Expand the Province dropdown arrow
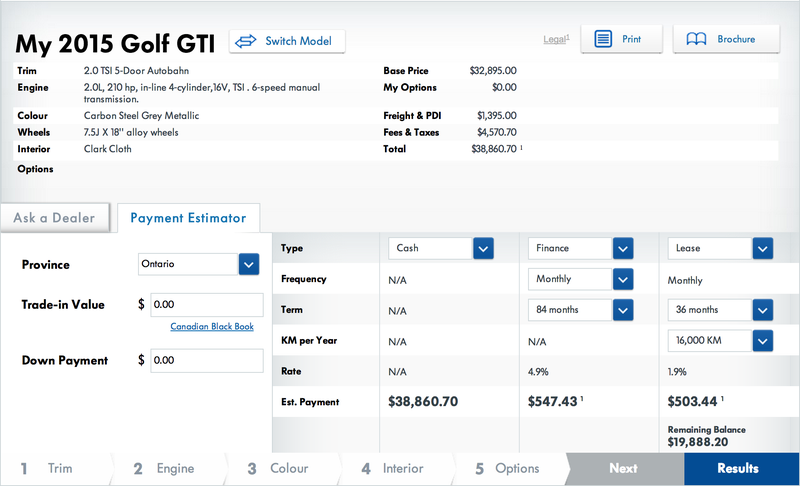Screen dimensions: 800x486 click(x=248, y=264)
